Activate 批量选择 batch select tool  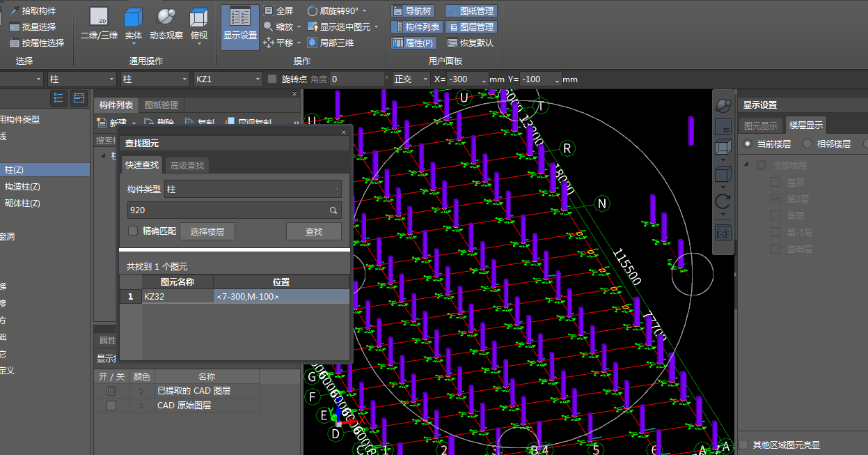coord(33,26)
